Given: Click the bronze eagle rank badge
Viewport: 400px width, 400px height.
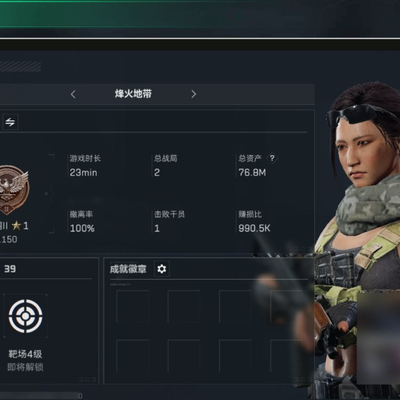Looking at the screenshot, I should 13,190.
